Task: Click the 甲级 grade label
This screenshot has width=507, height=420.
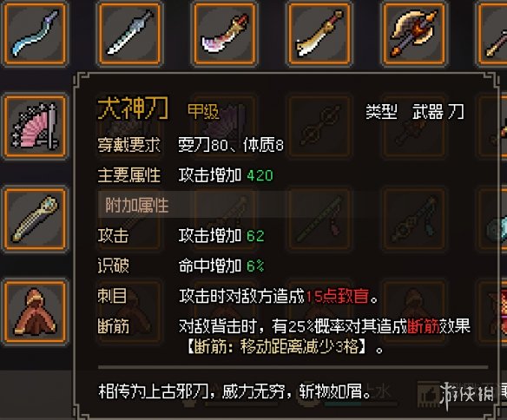Action: point(203,111)
